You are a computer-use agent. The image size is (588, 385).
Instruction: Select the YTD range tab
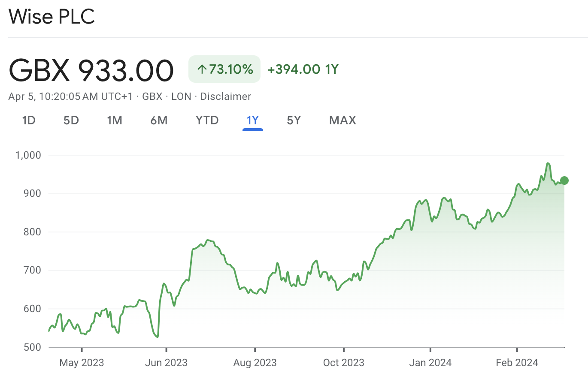[207, 120]
